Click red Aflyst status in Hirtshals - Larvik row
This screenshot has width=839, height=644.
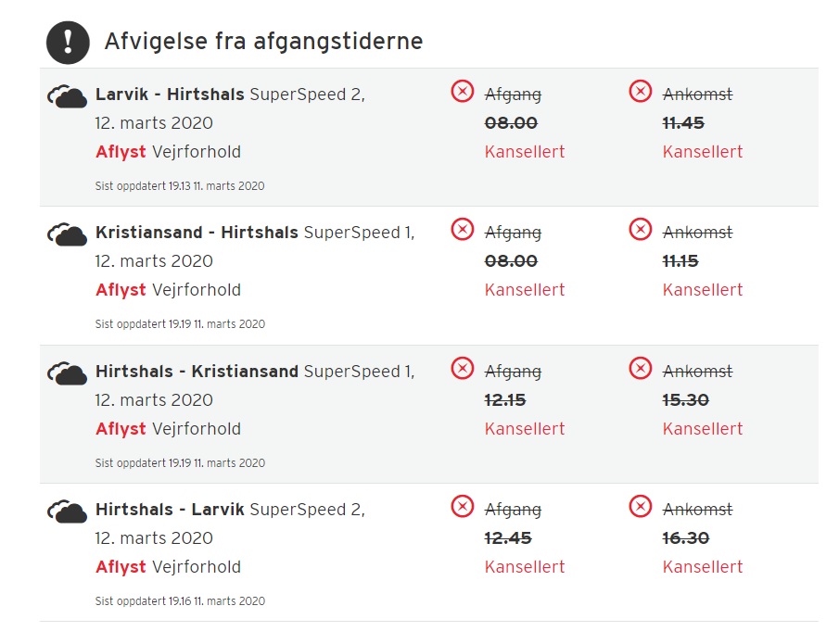[x=121, y=567]
